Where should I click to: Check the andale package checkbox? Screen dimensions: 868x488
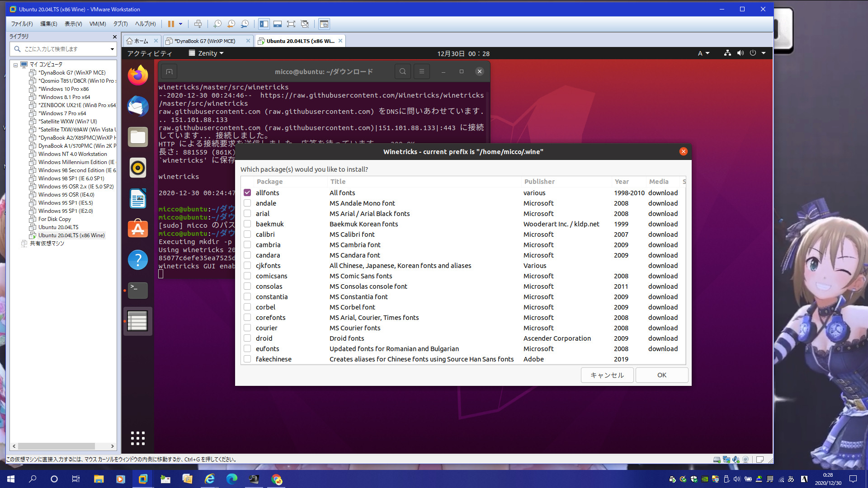(247, 203)
